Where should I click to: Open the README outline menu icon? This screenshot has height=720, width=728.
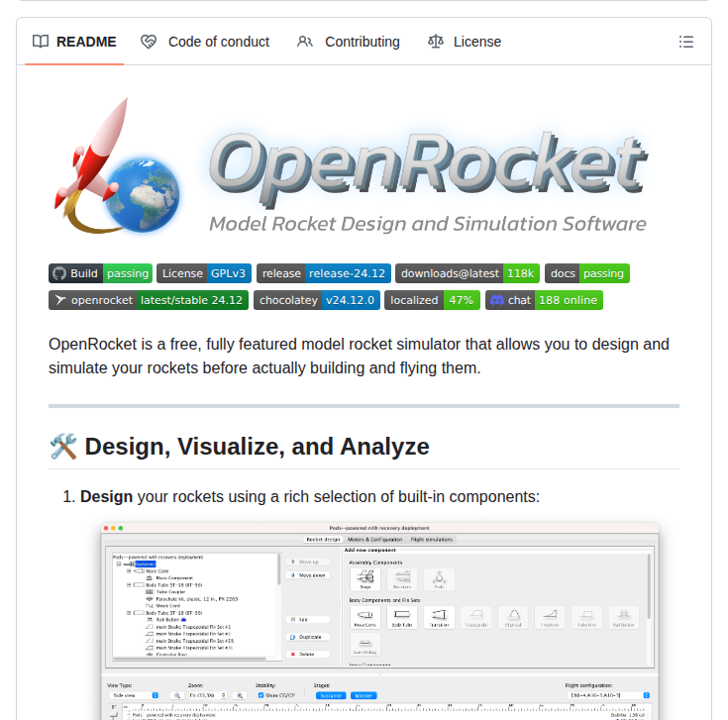click(685, 42)
